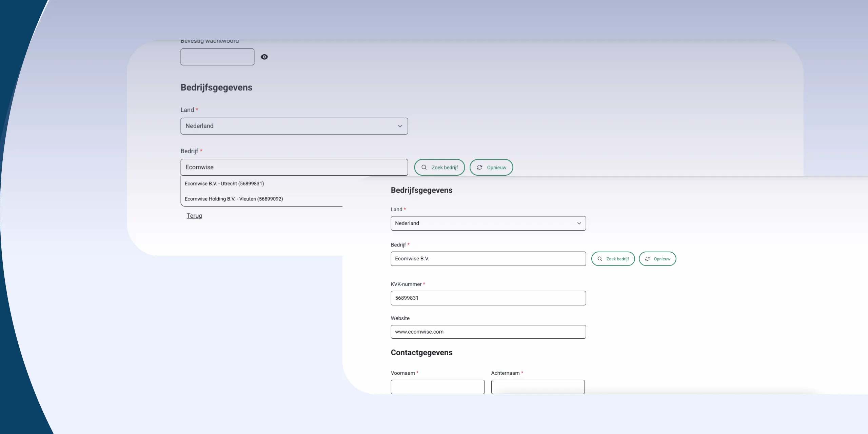Click magnifier icon in lower Zoek bedrijf button
The height and width of the screenshot is (434, 868).
[x=600, y=259]
